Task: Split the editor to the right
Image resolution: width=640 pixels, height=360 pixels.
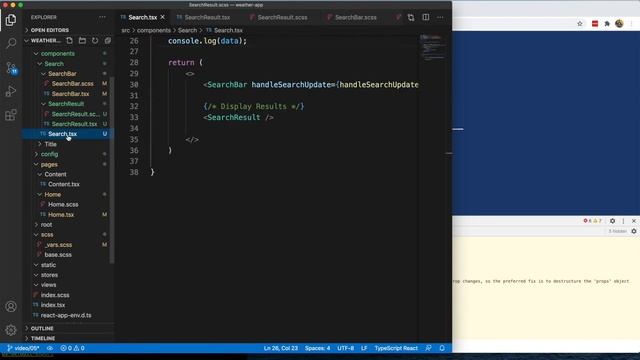Action: pyautogui.click(x=426, y=17)
